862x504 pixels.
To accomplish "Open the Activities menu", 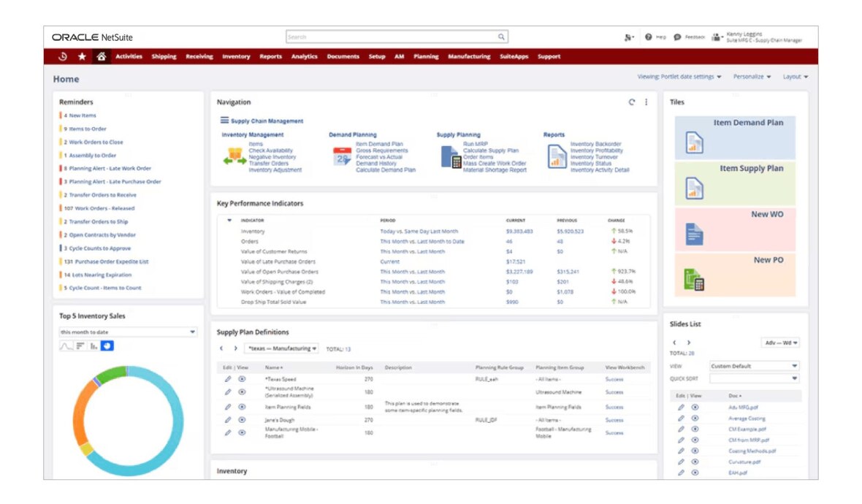I will 129,57.
